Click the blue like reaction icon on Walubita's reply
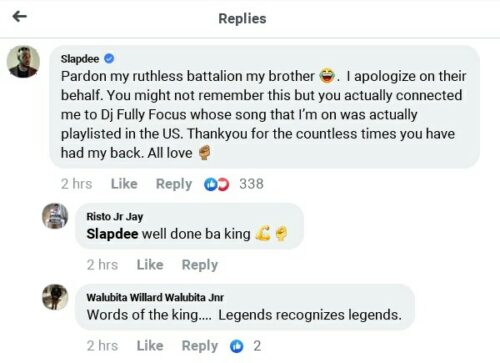This screenshot has width=500, height=363. tap(237, 346)
